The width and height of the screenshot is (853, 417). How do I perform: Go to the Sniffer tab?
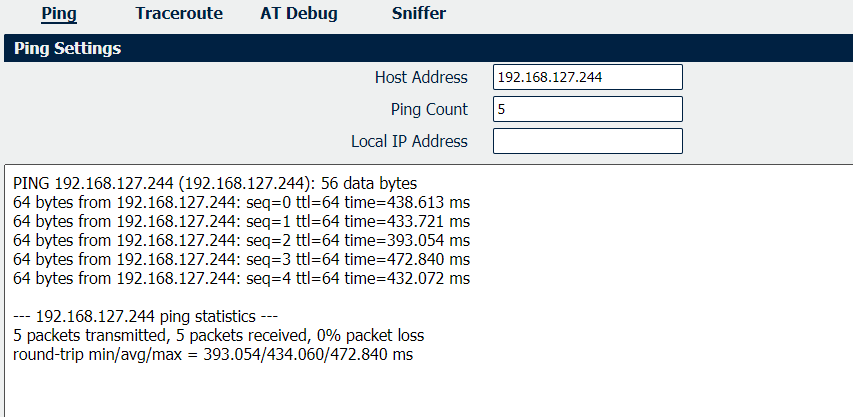[x=419, y=13]
